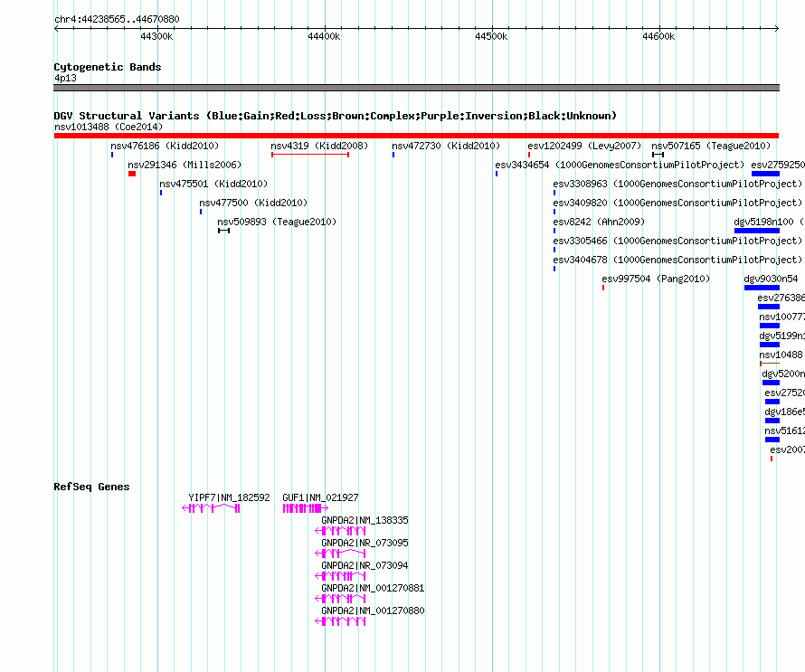This screenshot has width=805, height=672.
Task: Select the GUF1 gene exon glyph
Action: pyautogui.click(x=306, y=508)
